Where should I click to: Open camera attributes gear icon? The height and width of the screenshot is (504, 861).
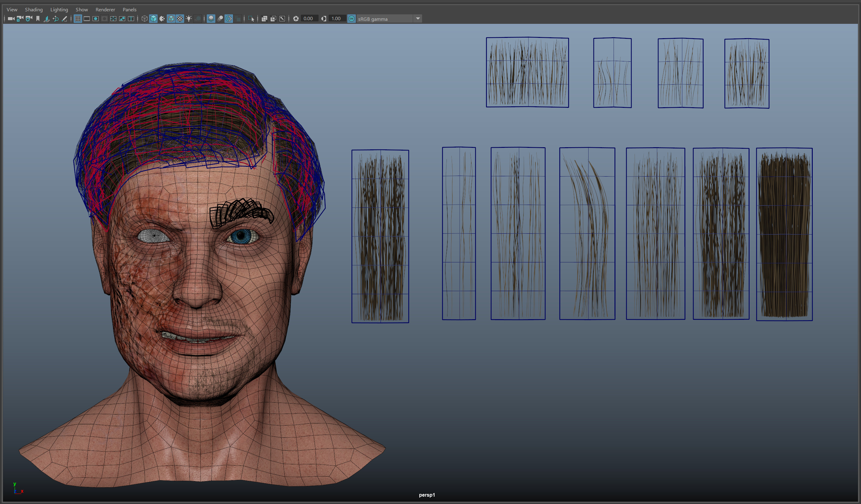coord(29,19)
